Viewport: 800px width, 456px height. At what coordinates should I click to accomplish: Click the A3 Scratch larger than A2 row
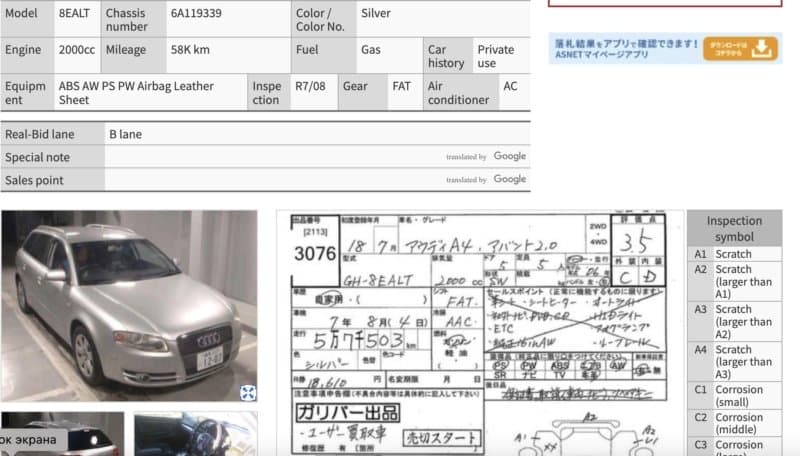(734, 322)
